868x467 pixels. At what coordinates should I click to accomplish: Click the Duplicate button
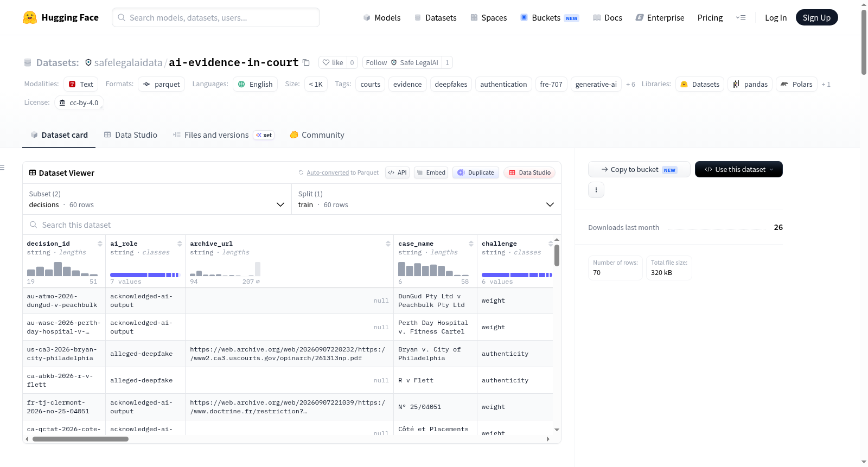point(476,172)
